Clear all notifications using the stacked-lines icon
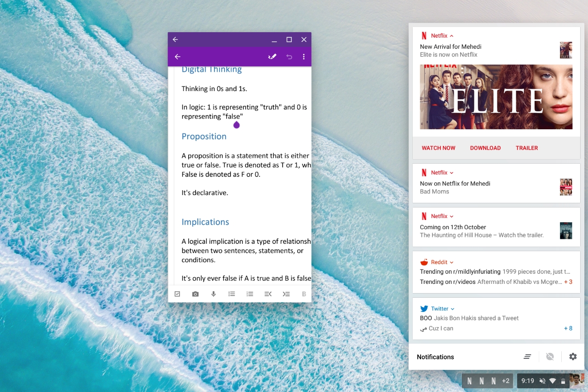 527,357
